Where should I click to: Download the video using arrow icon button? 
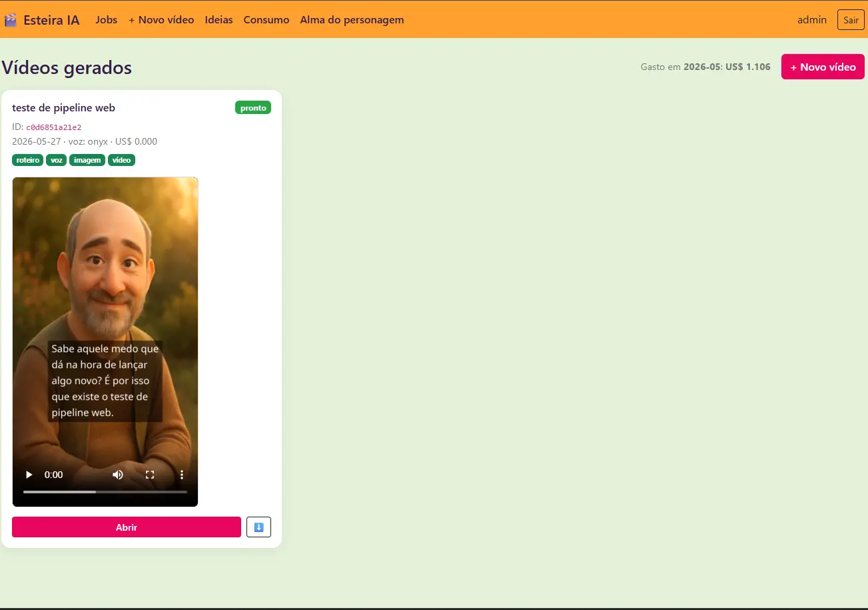click(258, 527)
